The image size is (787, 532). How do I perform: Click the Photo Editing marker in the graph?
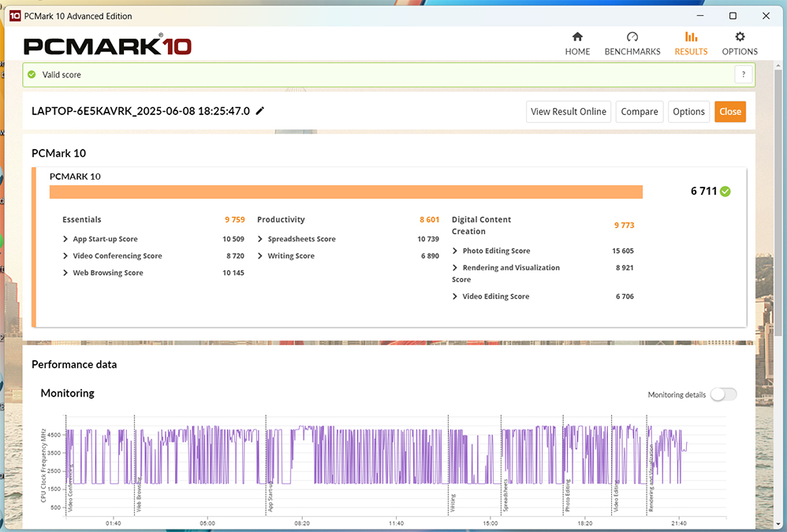coord(568,496)
